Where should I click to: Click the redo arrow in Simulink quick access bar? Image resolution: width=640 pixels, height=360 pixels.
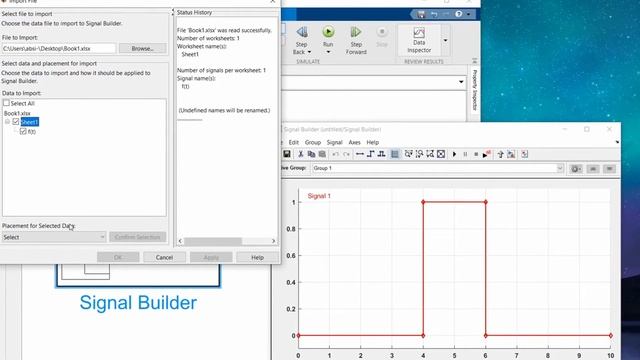coord(446,14)
